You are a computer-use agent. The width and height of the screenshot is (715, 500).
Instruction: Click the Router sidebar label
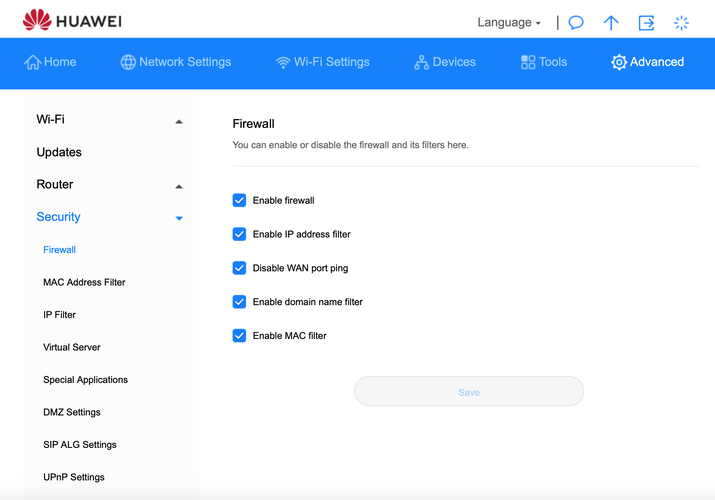[x=55, y=184]
